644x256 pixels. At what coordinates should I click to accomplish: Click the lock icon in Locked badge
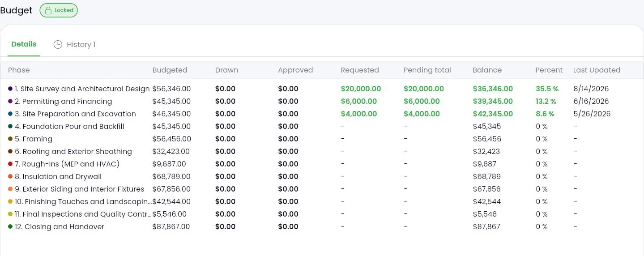48,10
